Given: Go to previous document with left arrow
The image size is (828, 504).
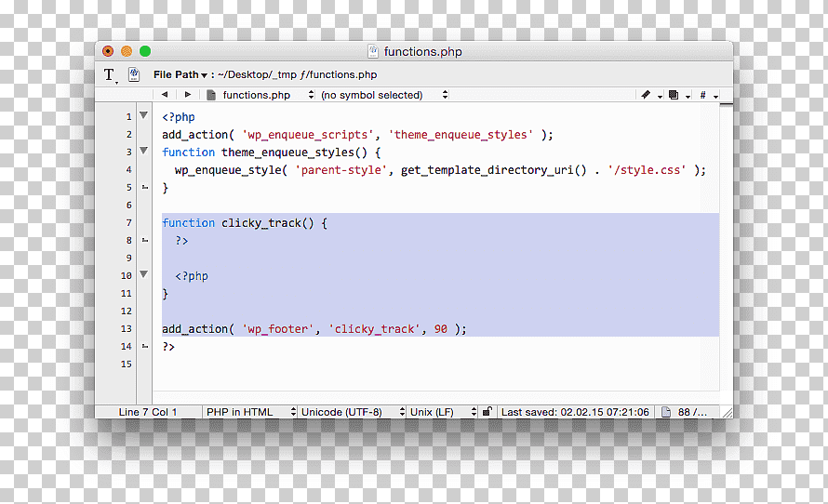Looking at the screenshot, I should [165, 95].
